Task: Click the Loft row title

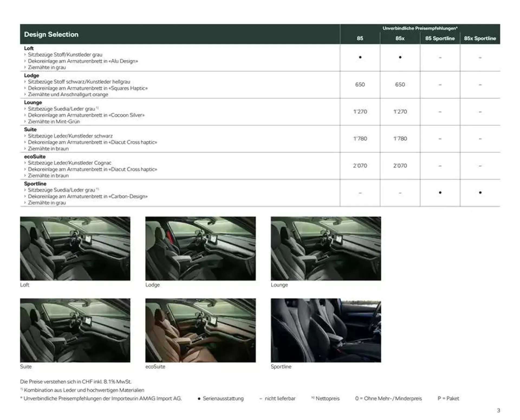Action: pyautogui.click(x=29, y=48)
